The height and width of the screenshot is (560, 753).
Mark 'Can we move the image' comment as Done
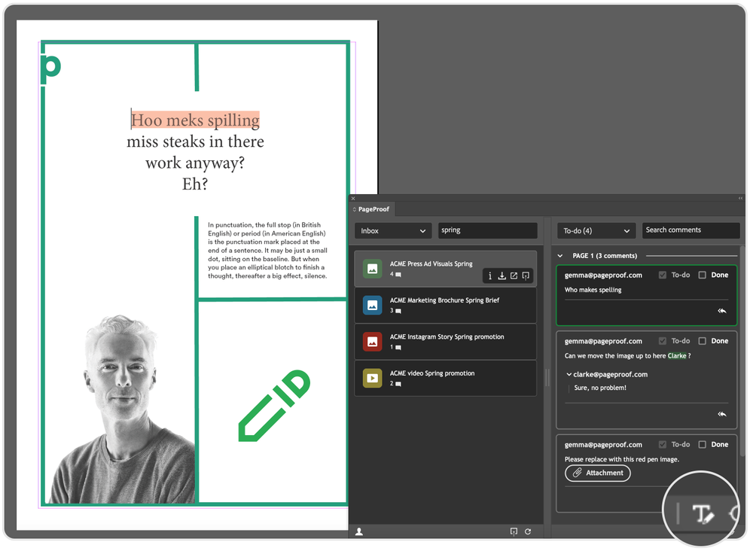point(702,341)
